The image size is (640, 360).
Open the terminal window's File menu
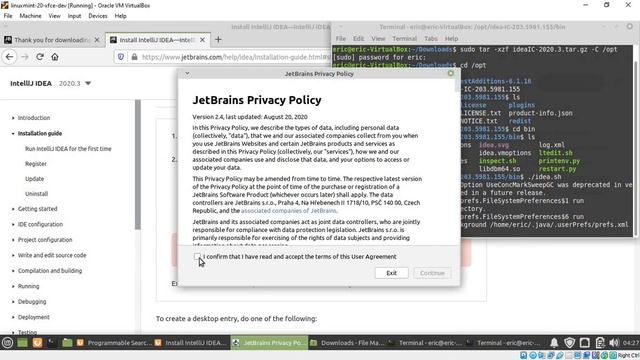[340, 39]
